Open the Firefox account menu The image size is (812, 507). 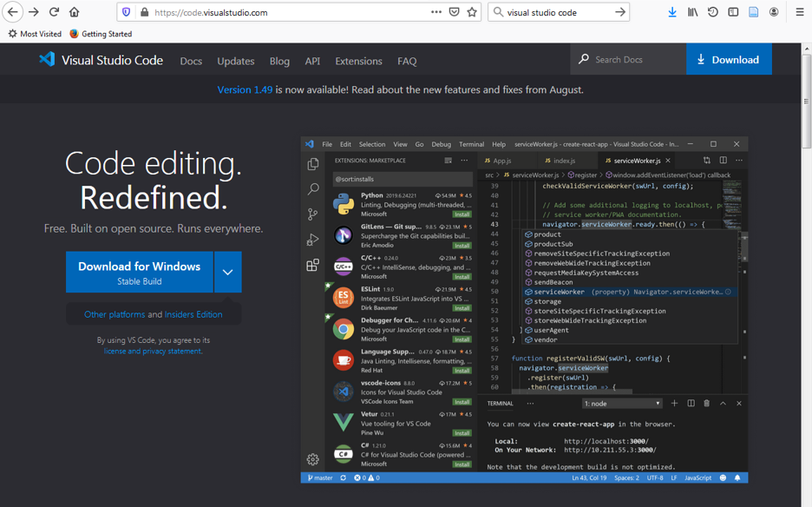pos(774,12)
